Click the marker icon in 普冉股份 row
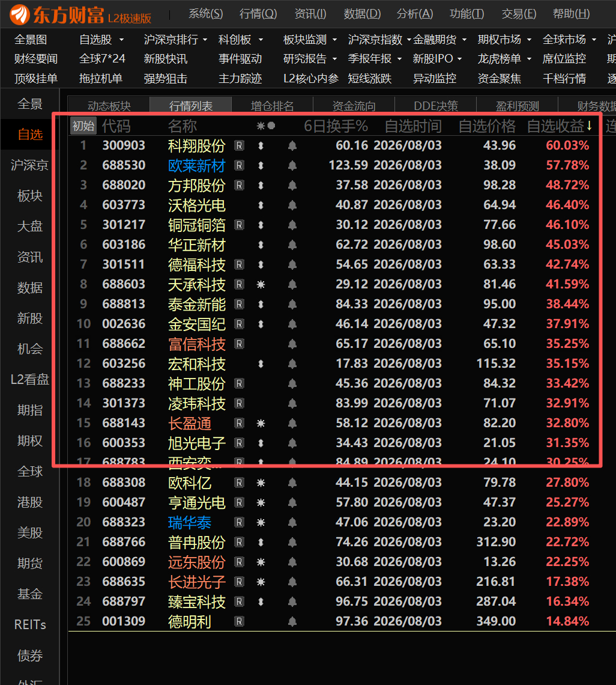This screenshot has width=616, height=685. [x=261, y=543]
